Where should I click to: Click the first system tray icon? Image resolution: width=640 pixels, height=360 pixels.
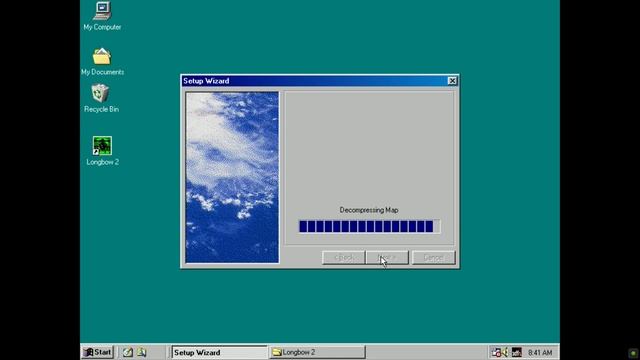[x=496, y=352]
